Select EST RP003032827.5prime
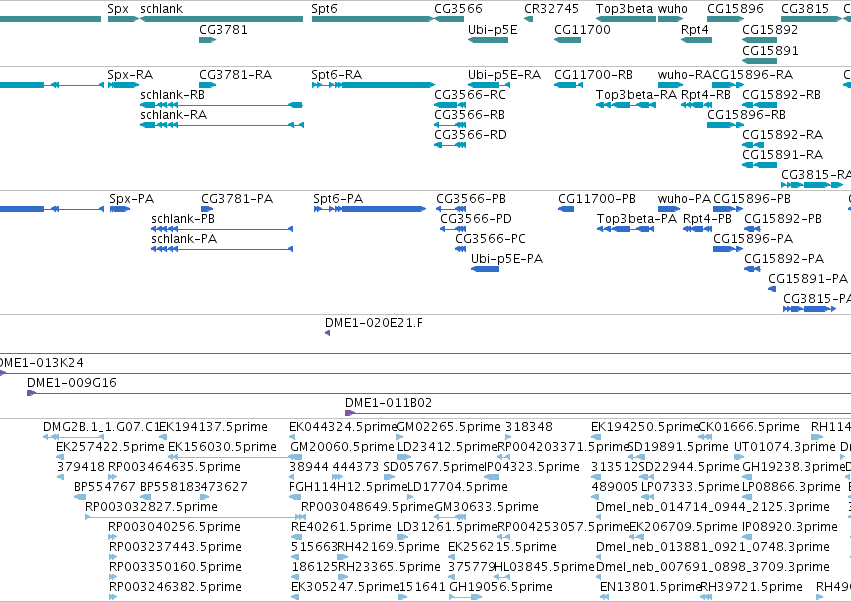The height and width of the screenshot is (602, 851). 151,507
